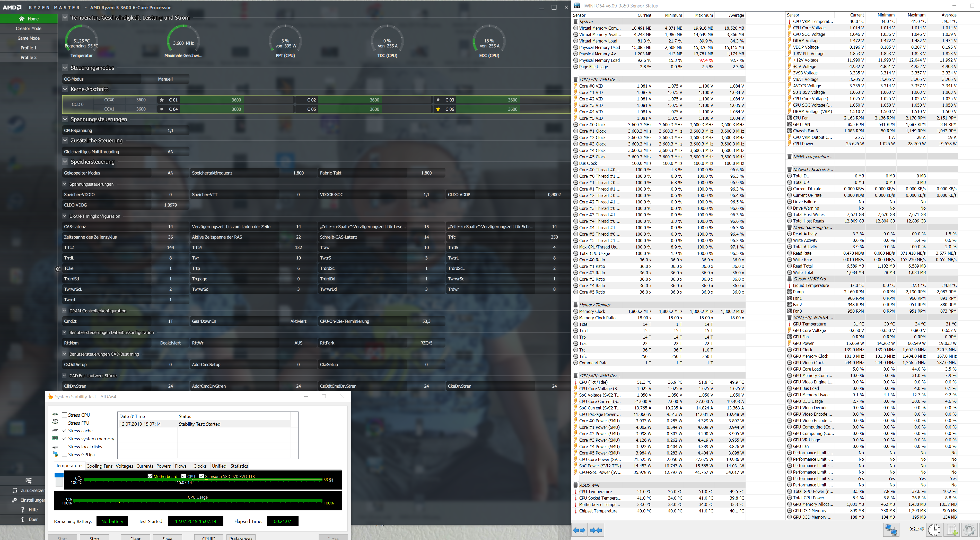Open Creator Mode in Ryzen Master
Viewport: 980px width, 540px height.
[29, 29]
